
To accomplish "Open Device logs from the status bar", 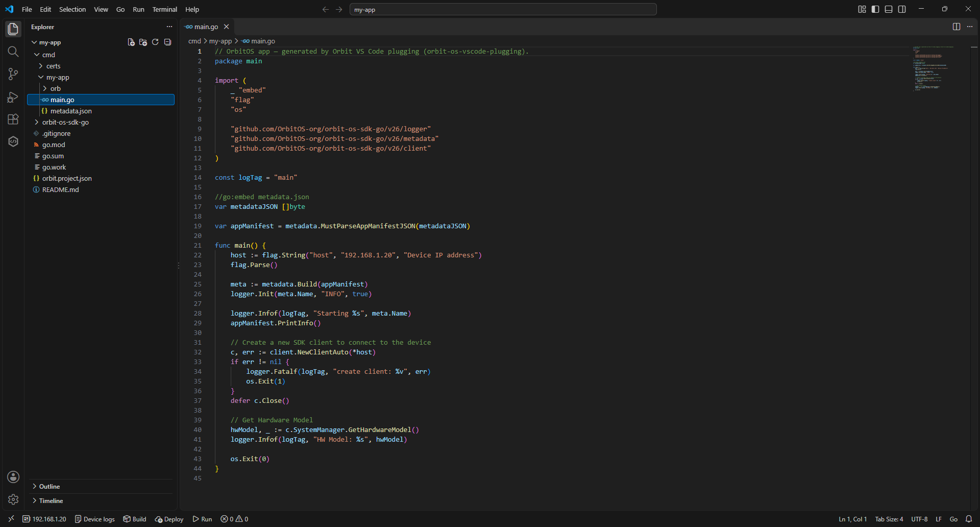I will pyautogui.click(x=95, y=519).
